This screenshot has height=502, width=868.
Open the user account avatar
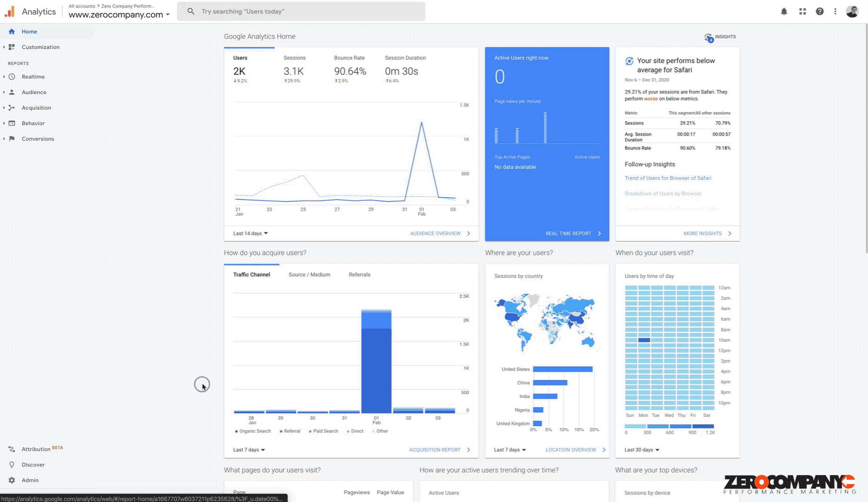coord(852,12)
